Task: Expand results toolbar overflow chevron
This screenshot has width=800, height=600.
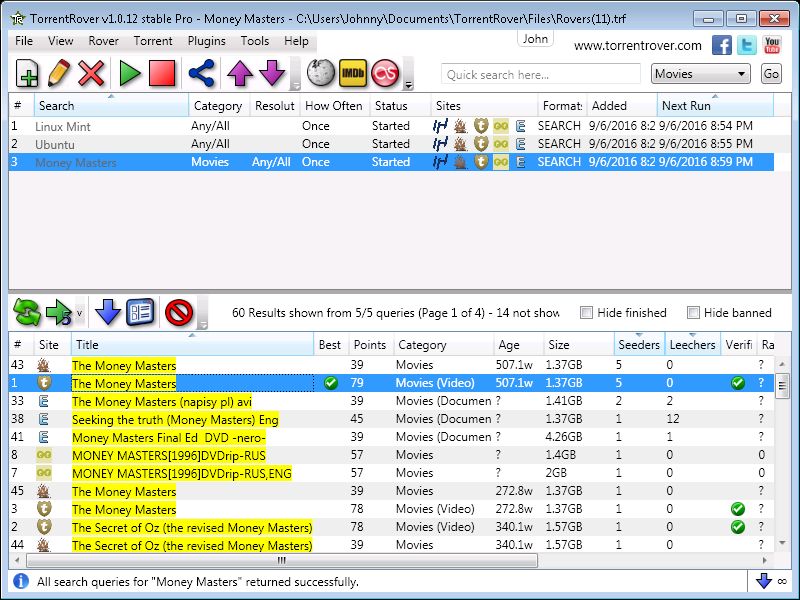Action: coord(203,313)
